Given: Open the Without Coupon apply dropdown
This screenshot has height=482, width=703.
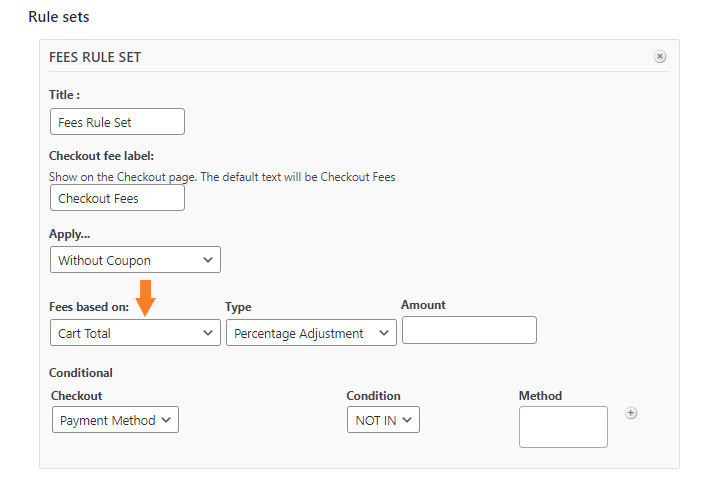Looking at the screenshot, I should (135, 260).
